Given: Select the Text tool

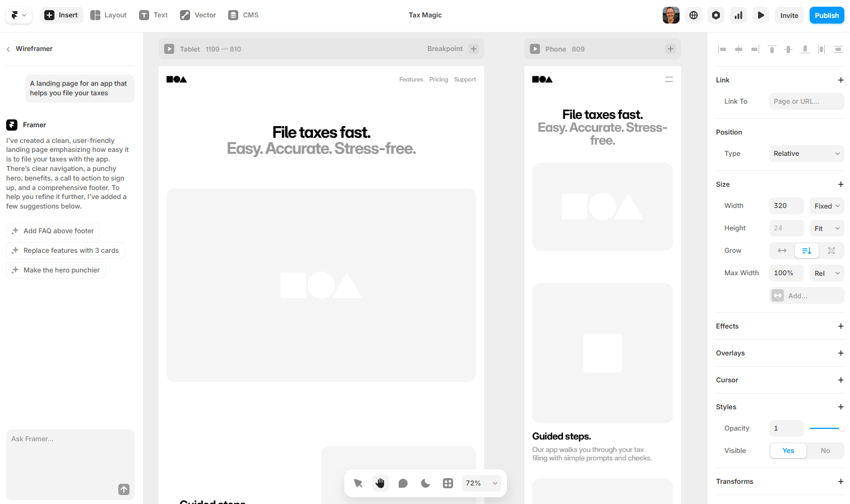Looking at the screenshot, I should click(154, 15).
